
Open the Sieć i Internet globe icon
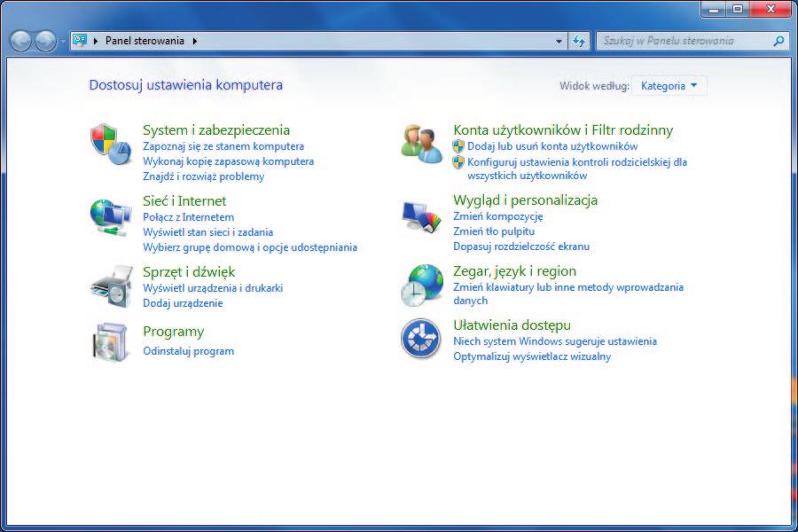click(111, 217)
